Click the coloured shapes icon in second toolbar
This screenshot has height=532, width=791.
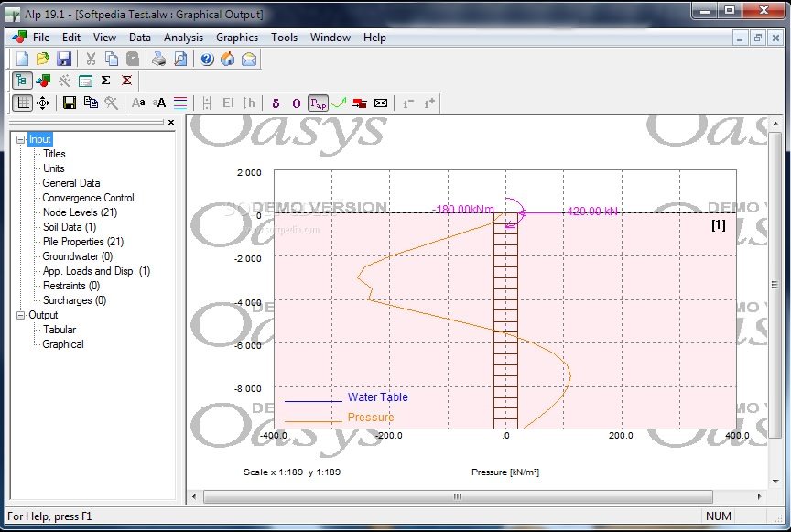point(43,81)
